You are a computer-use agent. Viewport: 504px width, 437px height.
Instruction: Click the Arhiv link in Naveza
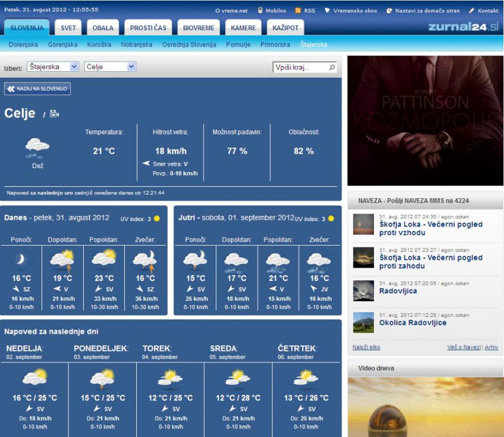click(491, 347)
